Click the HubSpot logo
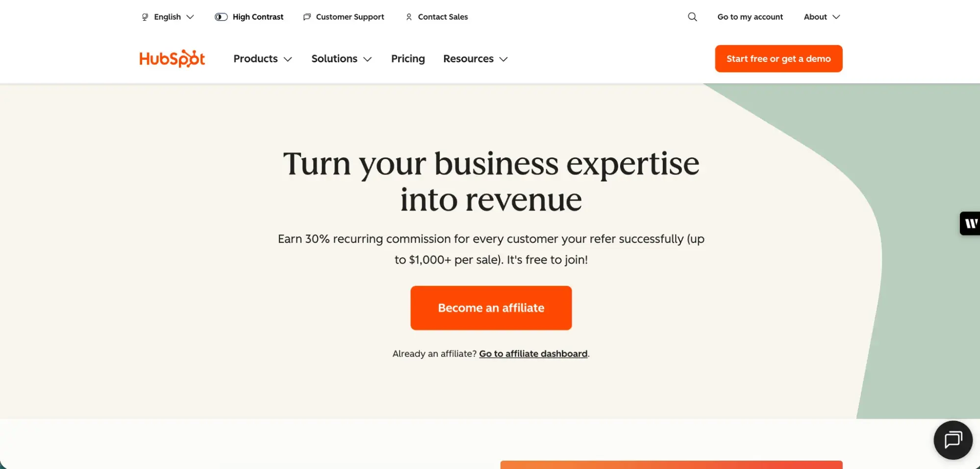This screenshot has height=469, width=980. tap(172, 58)
